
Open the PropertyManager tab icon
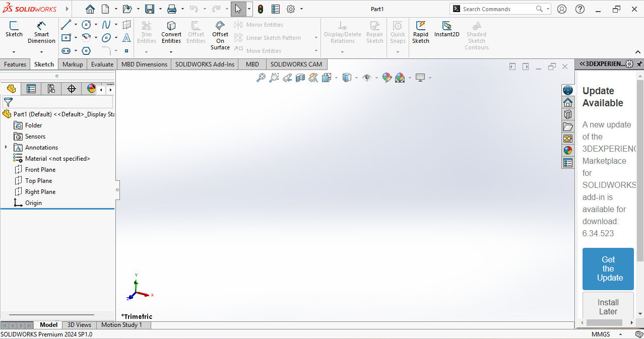coord(31,89)
